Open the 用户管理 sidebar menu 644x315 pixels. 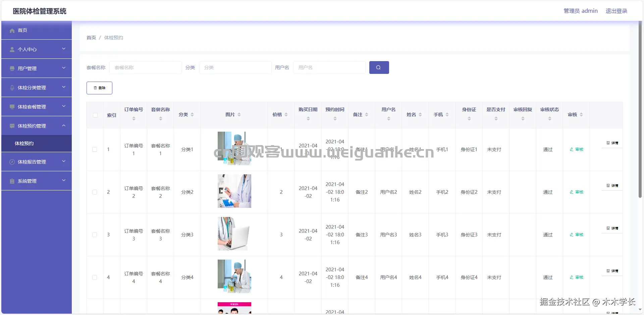click(37, 69)
